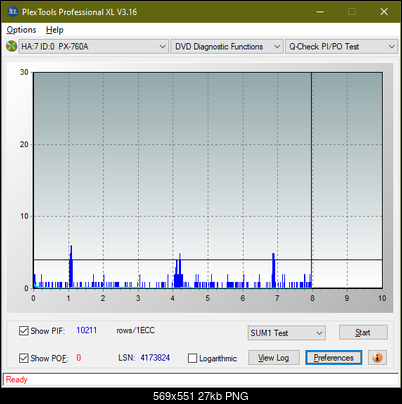
Task: Click the rows/1ECC label
Action: (135, 330)
